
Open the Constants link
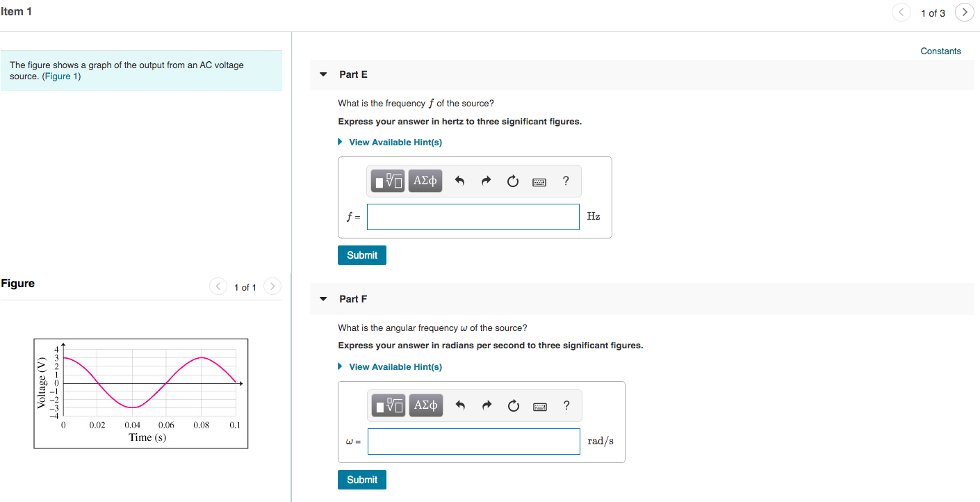[940, 51]
